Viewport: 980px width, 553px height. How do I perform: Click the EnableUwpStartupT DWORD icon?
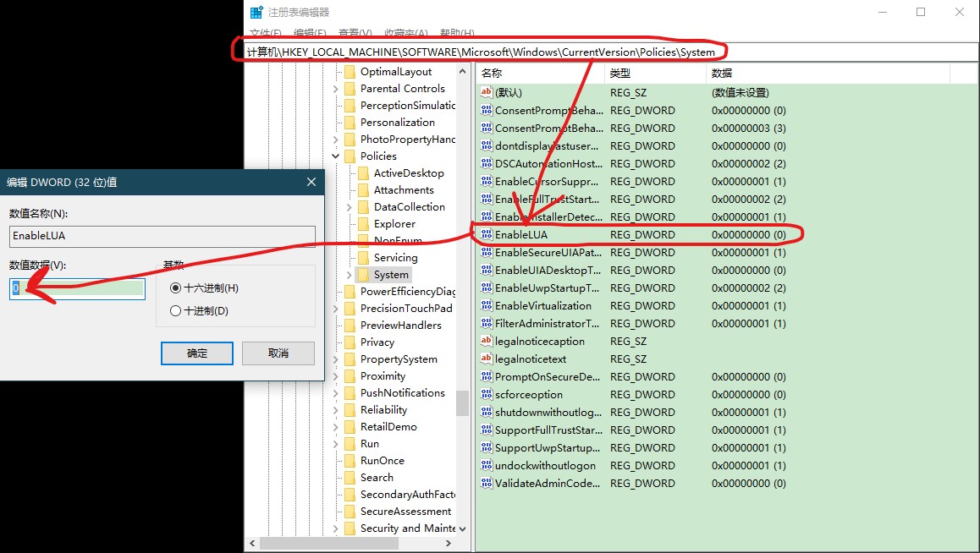pos(487,287)
